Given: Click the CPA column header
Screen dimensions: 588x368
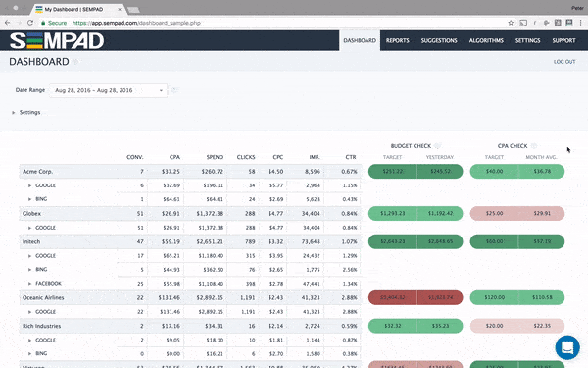Looking at the screenshot, I should coord(174,157).
